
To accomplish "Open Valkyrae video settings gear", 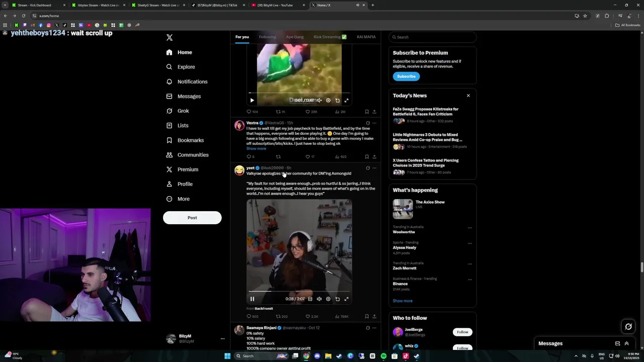I will [x=328, y=299].
